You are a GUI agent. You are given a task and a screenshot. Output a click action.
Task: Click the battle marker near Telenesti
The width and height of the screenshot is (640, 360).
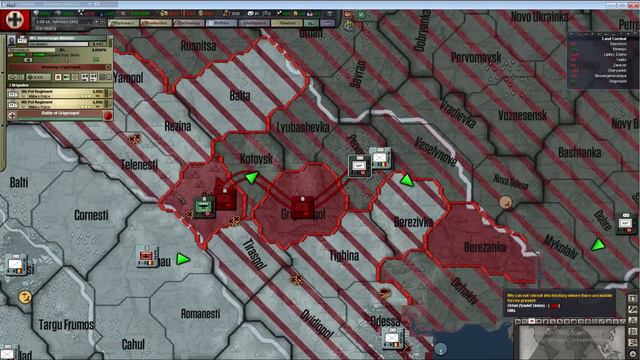pyautogui.click(x=134, y=139)
